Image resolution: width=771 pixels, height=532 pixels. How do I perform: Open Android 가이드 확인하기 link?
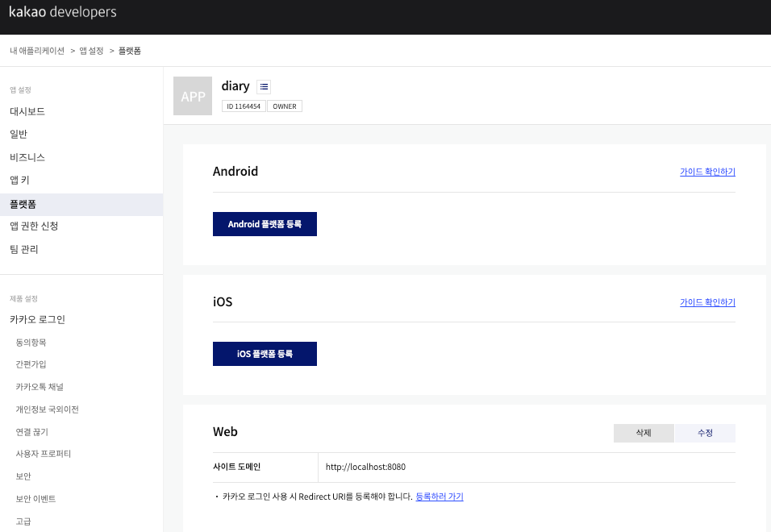click(707, 172)
